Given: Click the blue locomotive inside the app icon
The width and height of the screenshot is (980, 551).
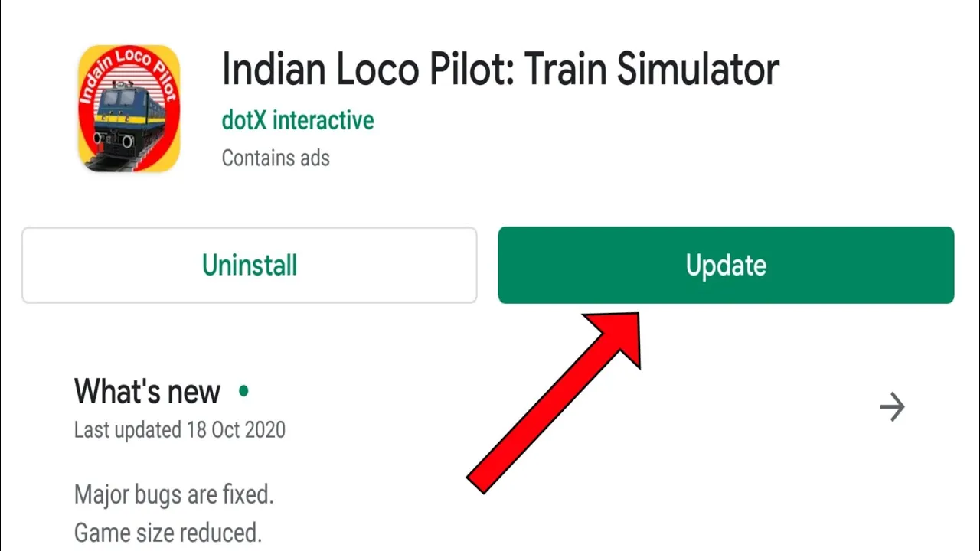Looking at the screenshot, I should point(129,117).
